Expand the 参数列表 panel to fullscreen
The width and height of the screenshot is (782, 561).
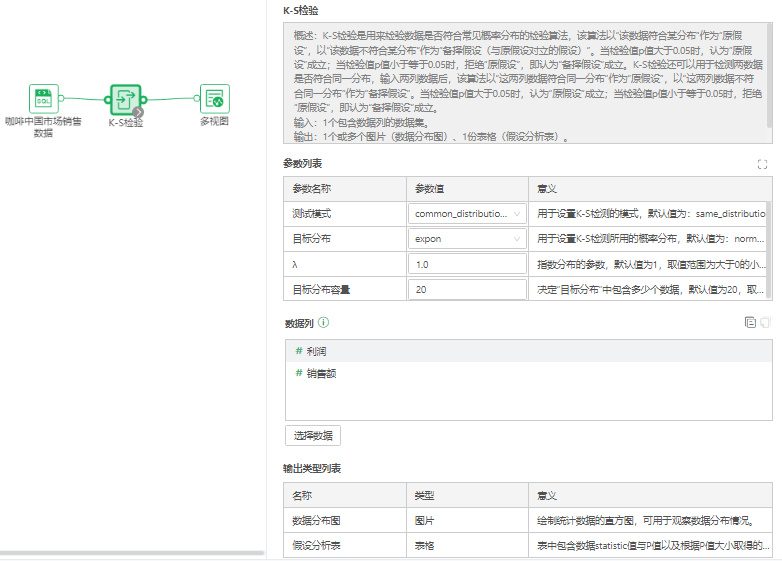[763, 164]
